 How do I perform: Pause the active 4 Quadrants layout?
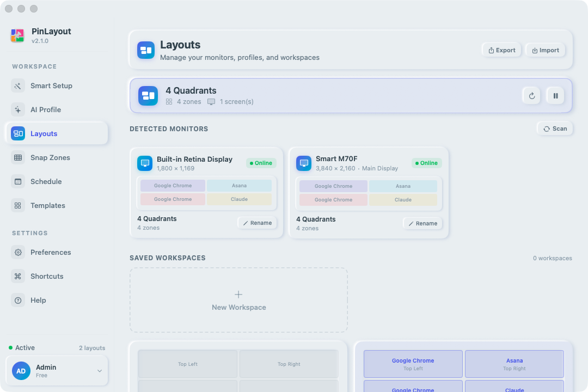pos(555,96)
